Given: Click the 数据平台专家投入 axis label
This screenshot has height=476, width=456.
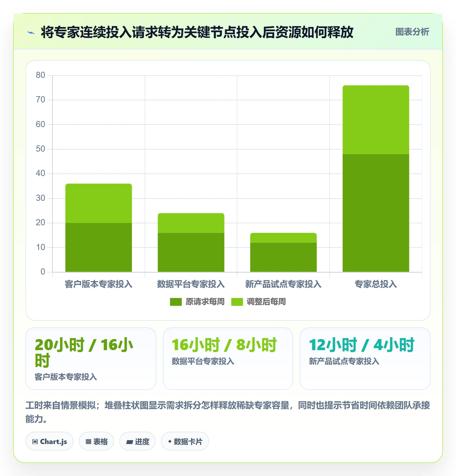Looking at the screenshot, I should point(191,284).
